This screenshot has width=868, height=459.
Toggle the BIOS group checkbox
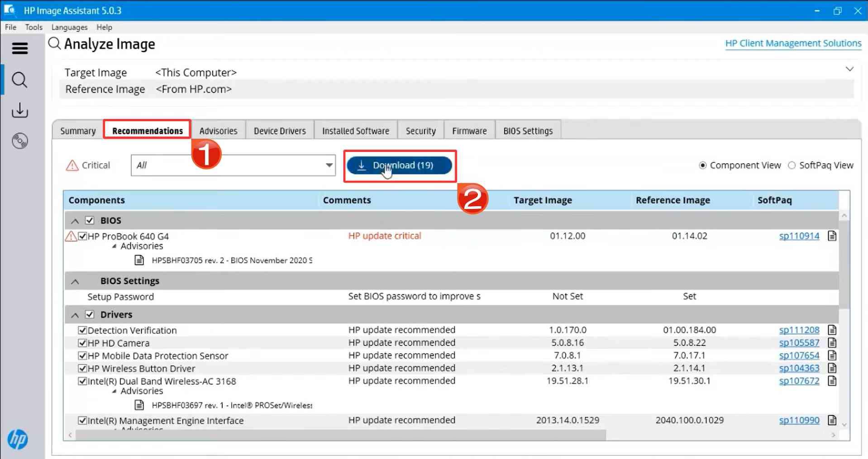pyautogui.click(x=90, y=221)
